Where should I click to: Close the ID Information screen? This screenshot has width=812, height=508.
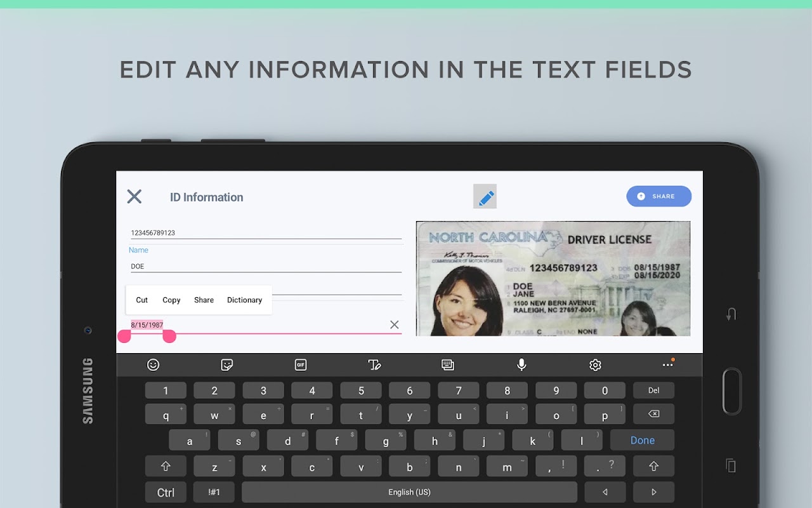pos(134,196)
